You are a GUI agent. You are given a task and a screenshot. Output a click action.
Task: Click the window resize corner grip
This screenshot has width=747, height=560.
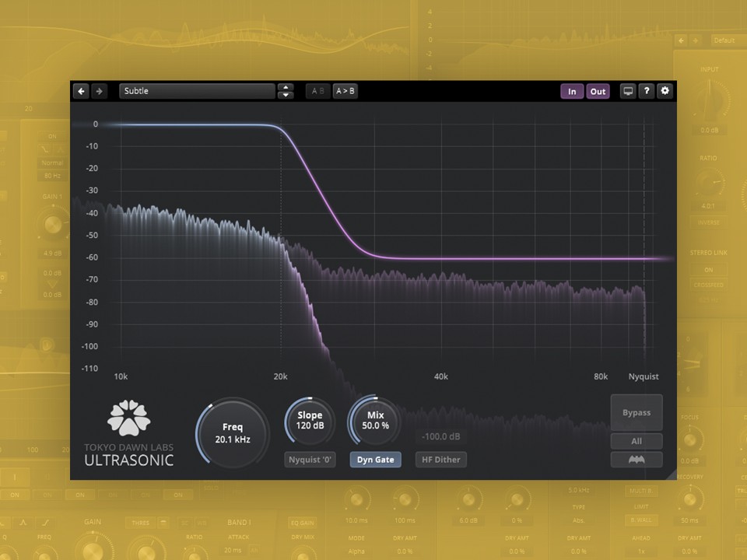point(671,474)
